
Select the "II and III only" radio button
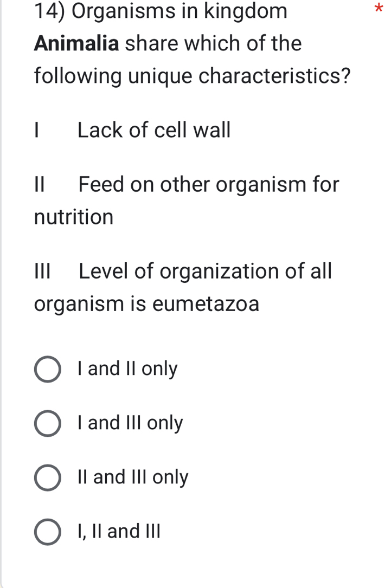click(x=48, y=477)
